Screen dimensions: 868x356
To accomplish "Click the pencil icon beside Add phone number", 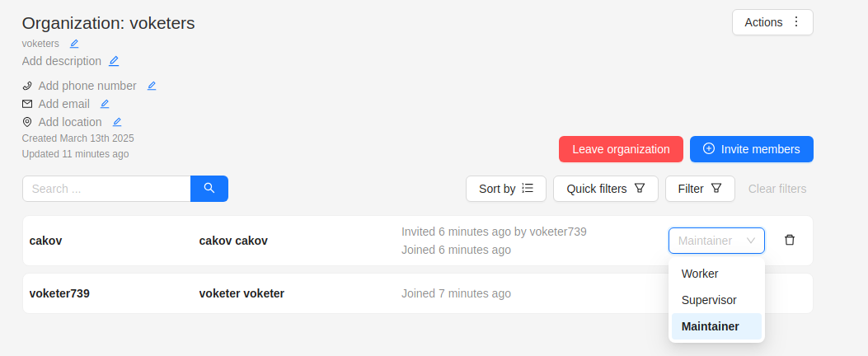I will click(x=152, y=86).
